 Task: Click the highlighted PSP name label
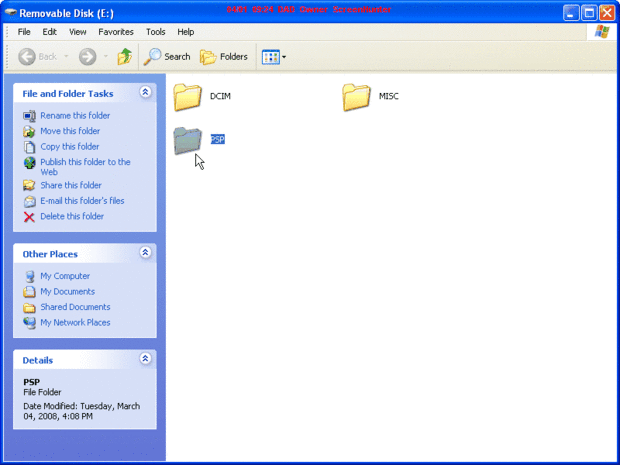point(217,139)
